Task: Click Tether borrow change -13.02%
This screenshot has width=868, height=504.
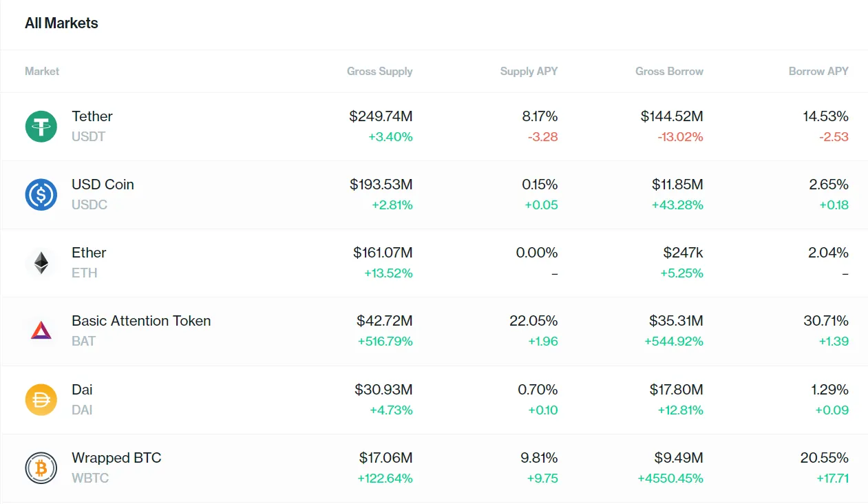Action: [681, 136]
